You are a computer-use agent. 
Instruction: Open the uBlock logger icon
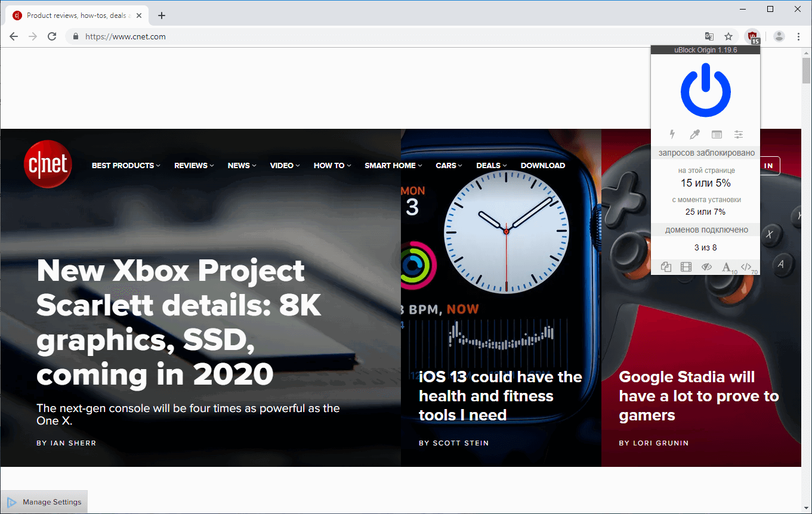point(717,134)
